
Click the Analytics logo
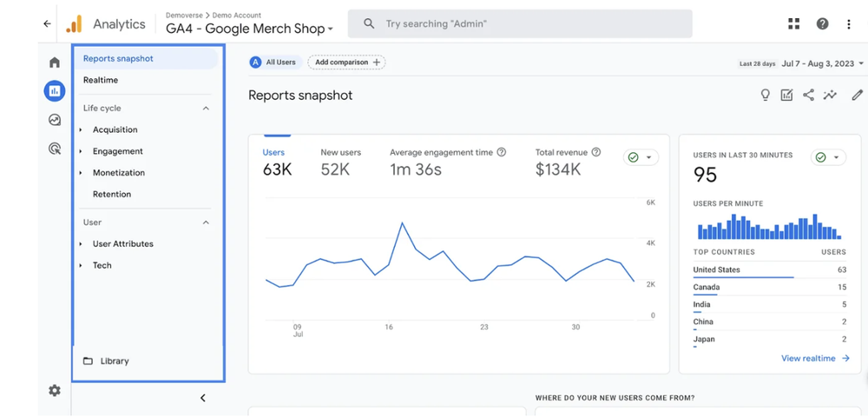click(74, 23)
